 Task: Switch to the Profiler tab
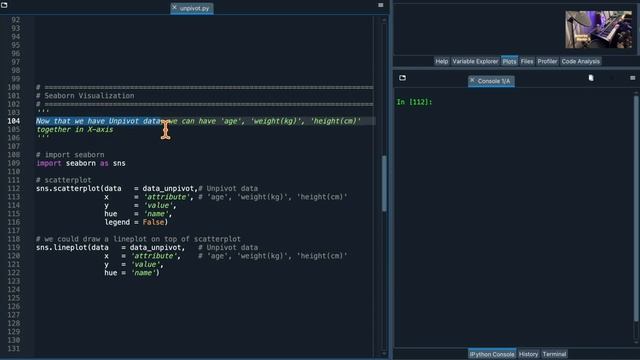click(547, 61)
